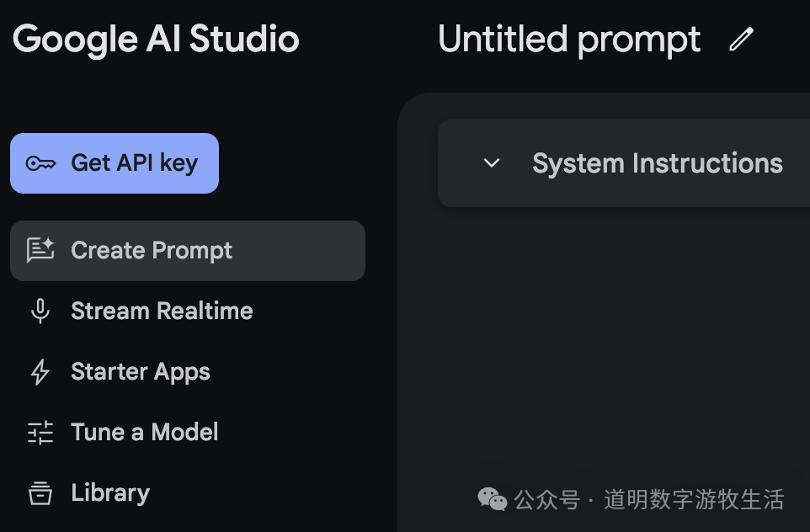Collapse the System Instructions section
This screenshot has width=810, height=532.
pyautogui.click(x=491, y=163)
